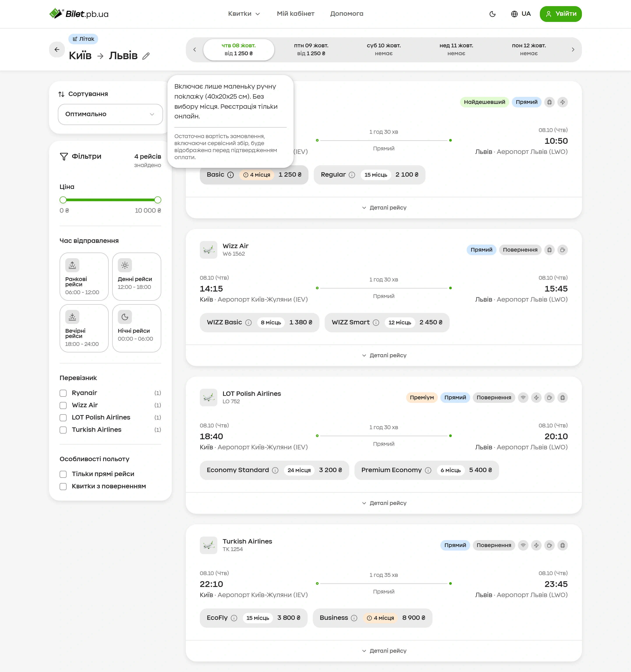Click info icon next to Regular fare
This screenshot has width=631, height=672.
coord(352,175)
